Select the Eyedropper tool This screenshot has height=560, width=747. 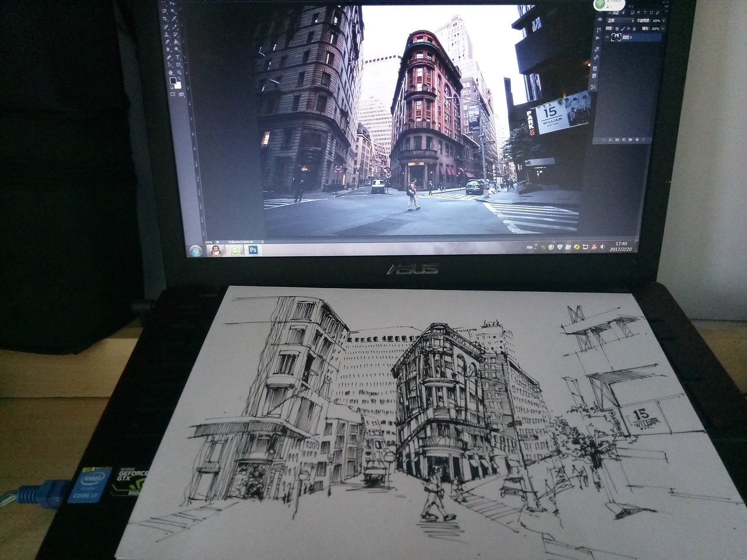click(173, 19)
